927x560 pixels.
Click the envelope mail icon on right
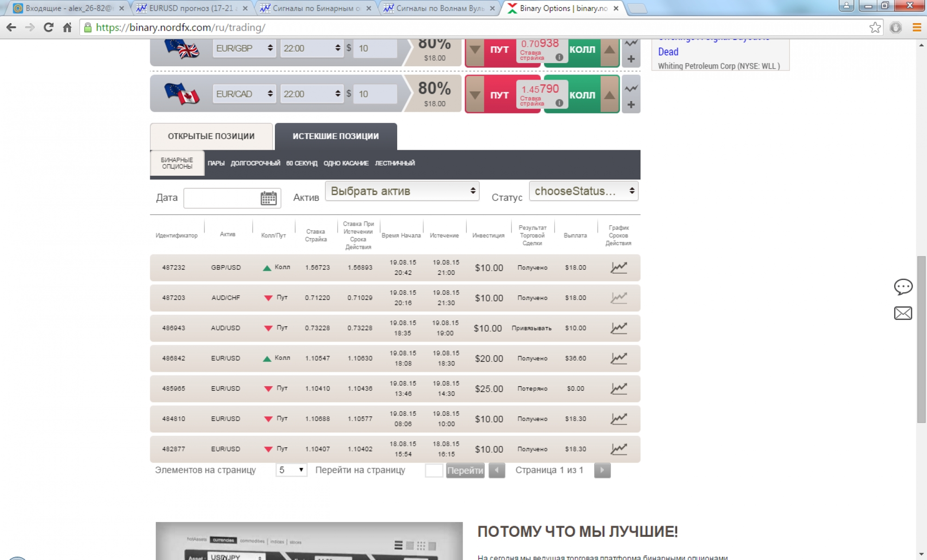click(902, 313)
